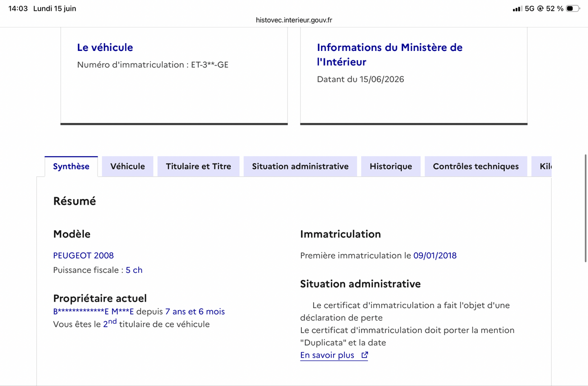588x386 pixels.
Task: Tap the date Lundi 15 juin
Action: click(x=55, y=8)
